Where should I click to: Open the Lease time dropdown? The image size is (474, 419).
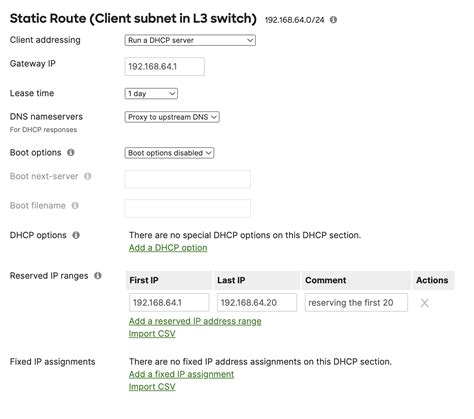tap(151, 94)
